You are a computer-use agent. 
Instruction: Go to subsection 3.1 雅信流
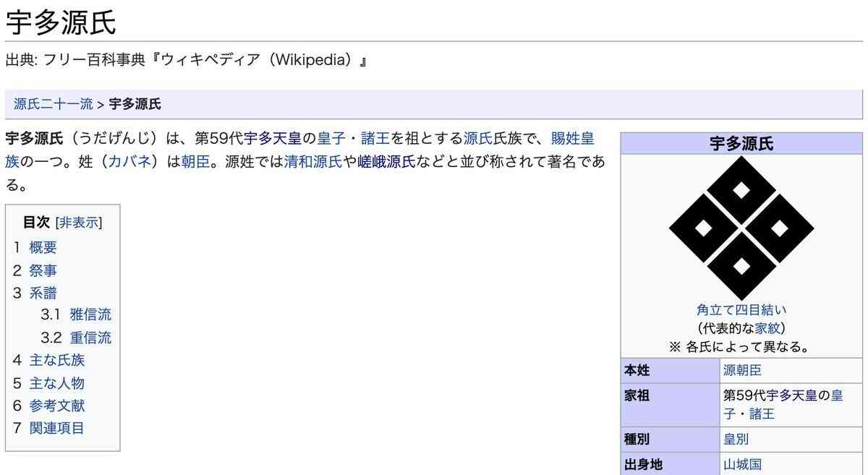pos(90,315)
